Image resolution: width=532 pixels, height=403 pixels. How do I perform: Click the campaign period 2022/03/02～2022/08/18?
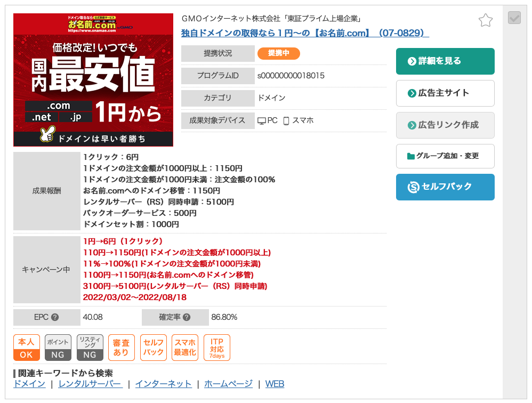click(x=135, y=297)
